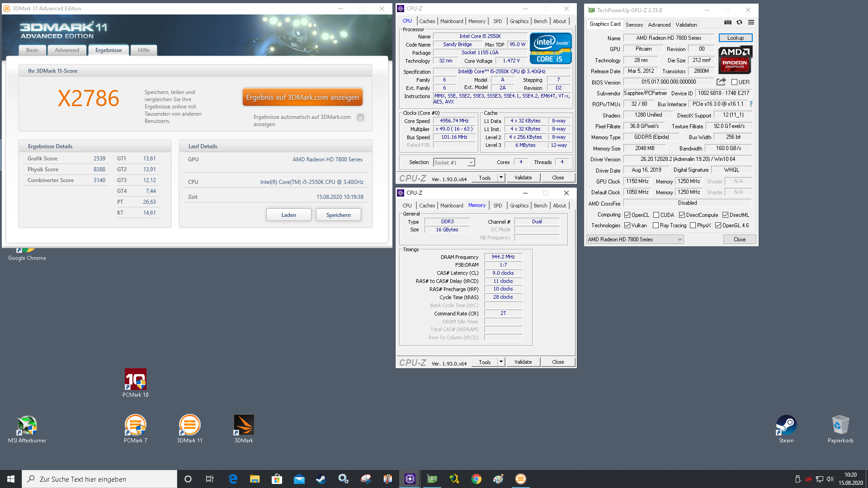Toggle the UEFI checkbox in GPU-Z
This screenshot has height=488, width=868.
(734, 82)
